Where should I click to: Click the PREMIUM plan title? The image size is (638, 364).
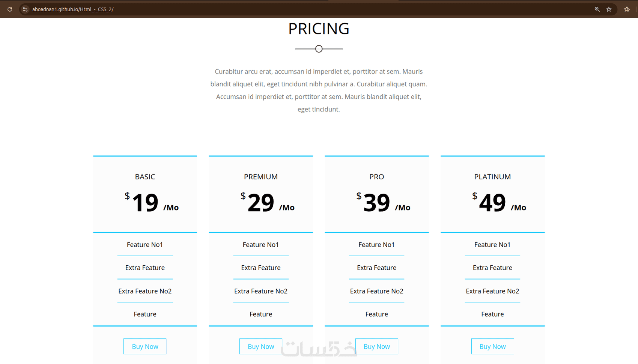pos(261,177)
